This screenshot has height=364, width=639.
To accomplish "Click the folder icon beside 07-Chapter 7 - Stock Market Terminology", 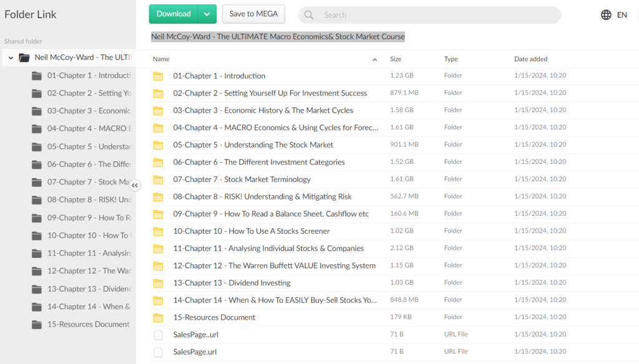I will (x=157, y=179).
